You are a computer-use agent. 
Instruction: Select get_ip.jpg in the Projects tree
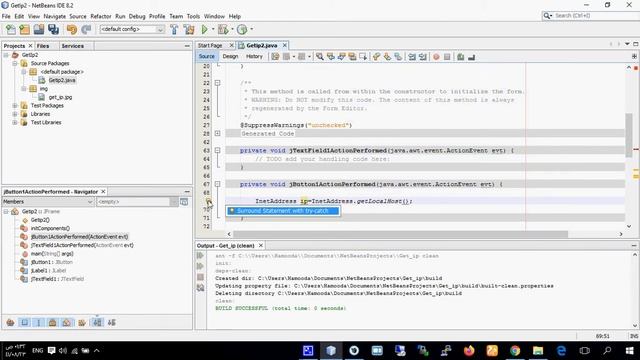(60, 97)
